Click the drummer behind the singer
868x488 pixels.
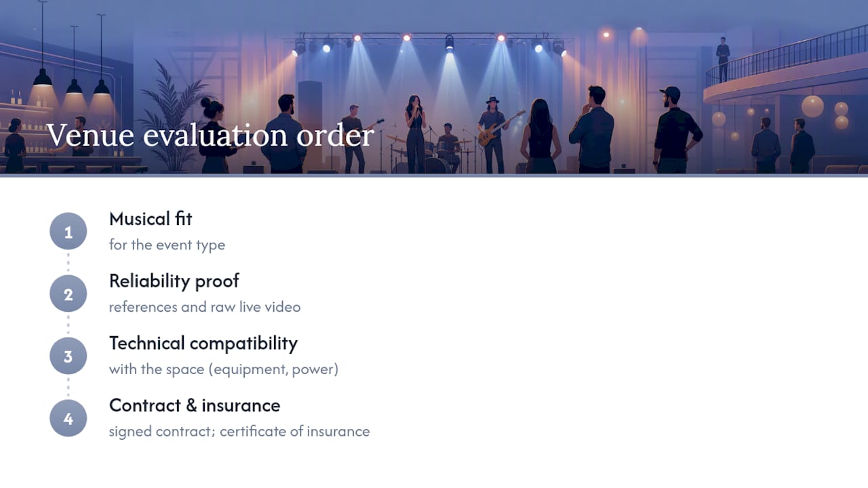pyautogui.click(x=448, y=146)
